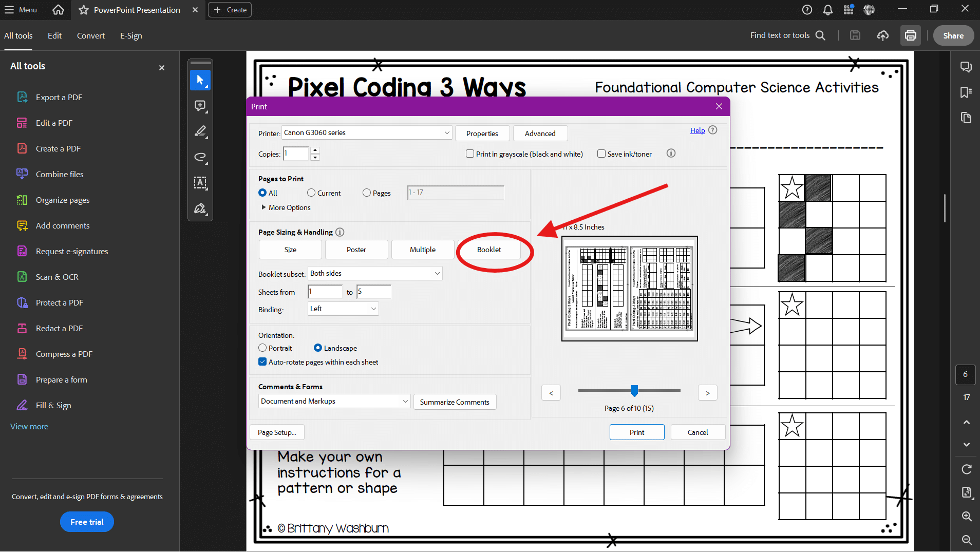This screenshot has height=552, width=980.
Task: Click the page preview slider handle
Action: pyautogui.click(x=634, y=391)
